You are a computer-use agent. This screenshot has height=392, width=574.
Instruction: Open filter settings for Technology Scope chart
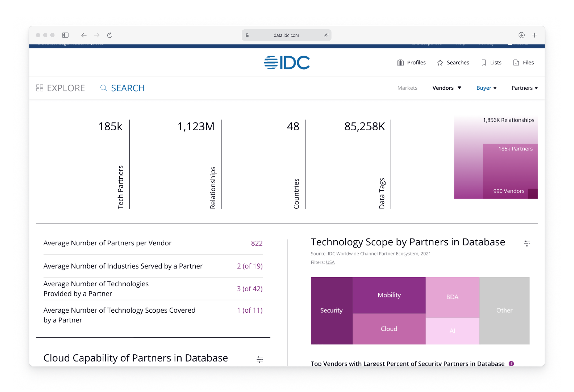[x=527, y=244]
